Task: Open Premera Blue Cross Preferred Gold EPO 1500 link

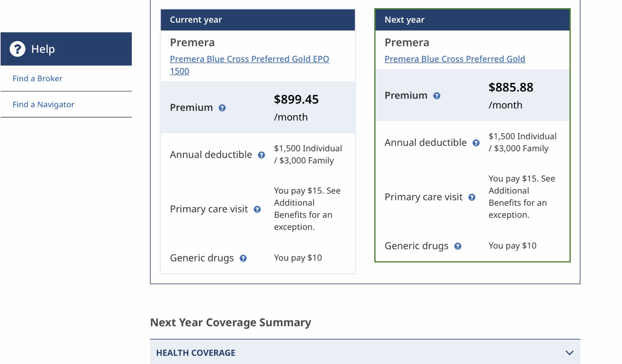Action: [x=249, y=59]
